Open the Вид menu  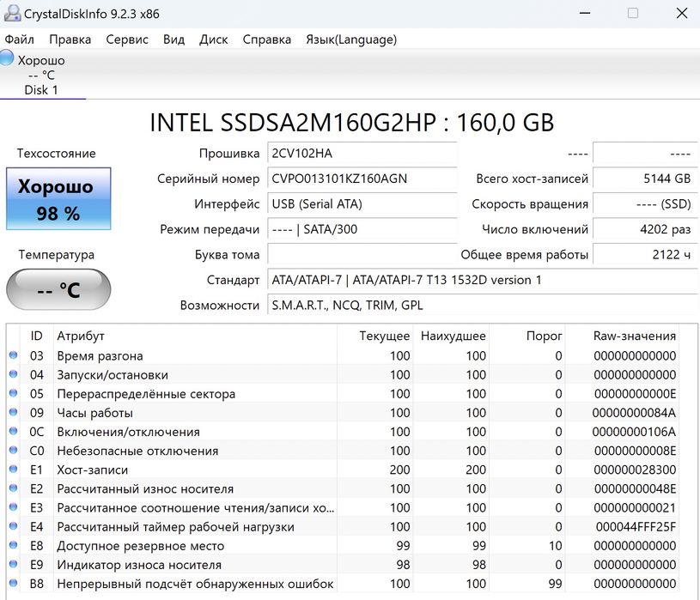click(173, 39)
